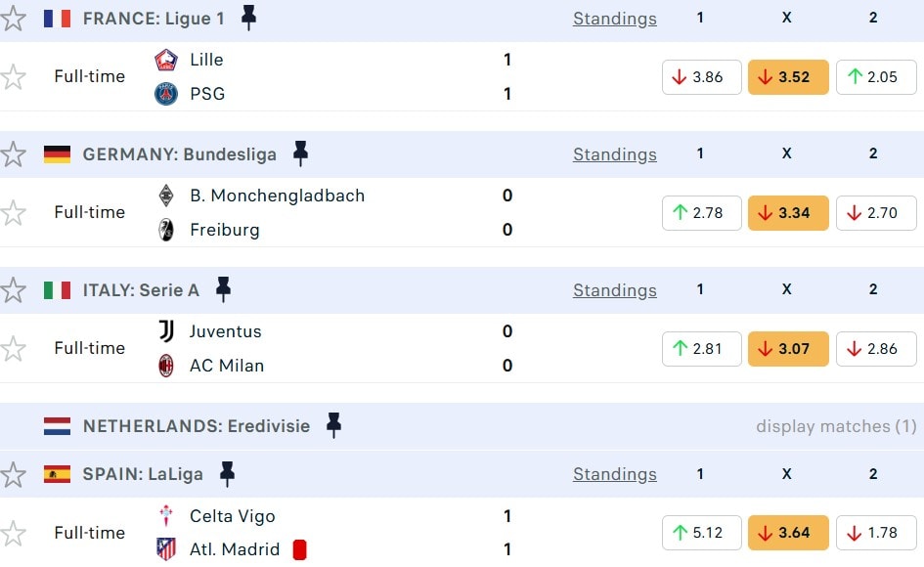The image size is (924, 567).
Task: Pin the Netherlands Eredivisie league
Action: point(334,425)
